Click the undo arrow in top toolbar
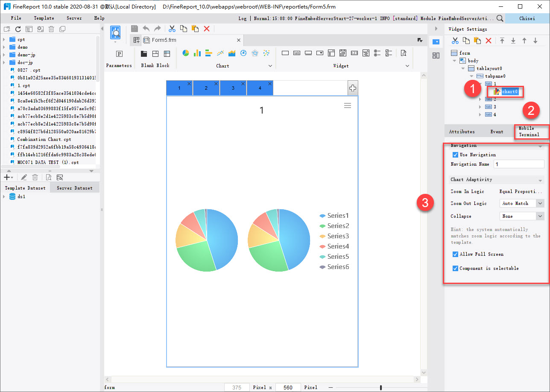The height and width of the screenshot is (392, 550). pos(146,29)
